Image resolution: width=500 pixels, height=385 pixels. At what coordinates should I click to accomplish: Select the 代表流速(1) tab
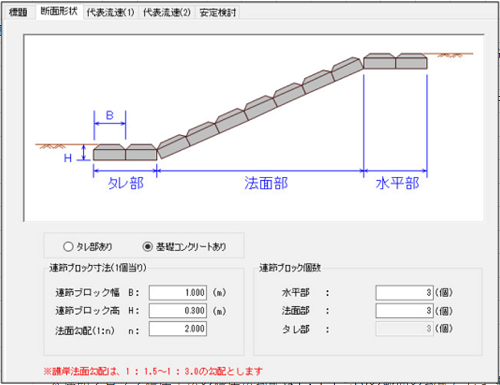[x=110, y=13]
